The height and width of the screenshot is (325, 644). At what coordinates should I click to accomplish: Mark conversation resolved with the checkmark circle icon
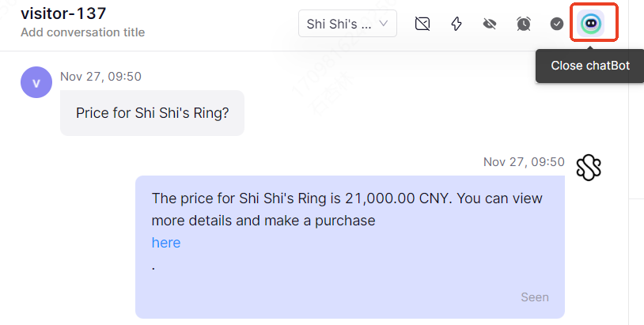(556, 24)
